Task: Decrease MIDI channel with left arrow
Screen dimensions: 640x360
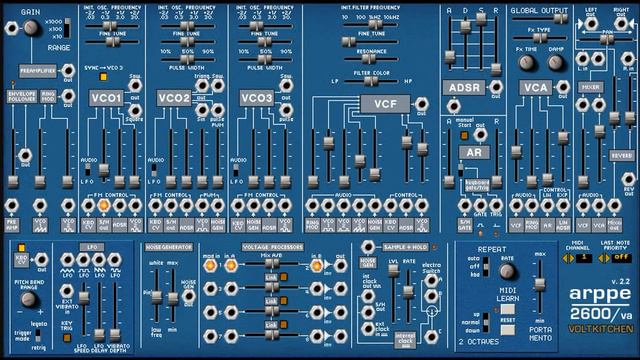Action: tap(565, 258)
